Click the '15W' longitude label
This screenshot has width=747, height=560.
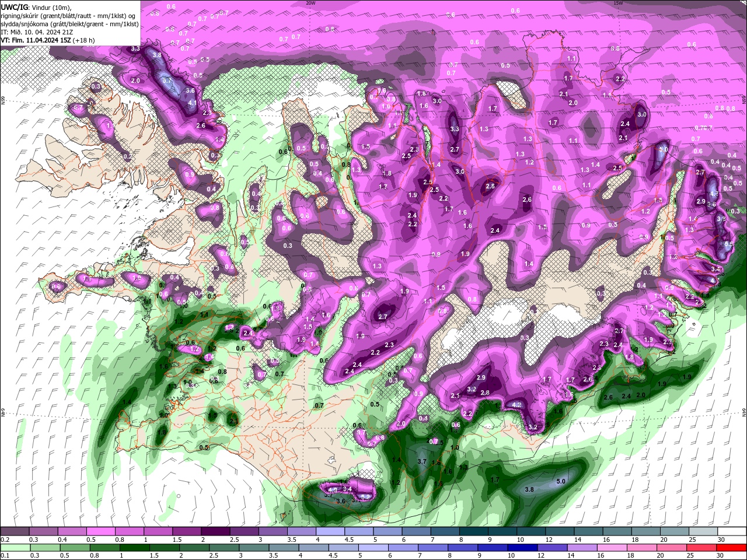pos(618,3)
